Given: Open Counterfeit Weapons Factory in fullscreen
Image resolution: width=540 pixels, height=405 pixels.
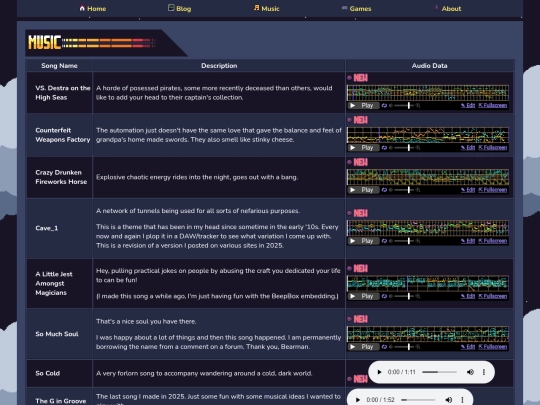Looking at the screenshot, I should coord(493,148).
